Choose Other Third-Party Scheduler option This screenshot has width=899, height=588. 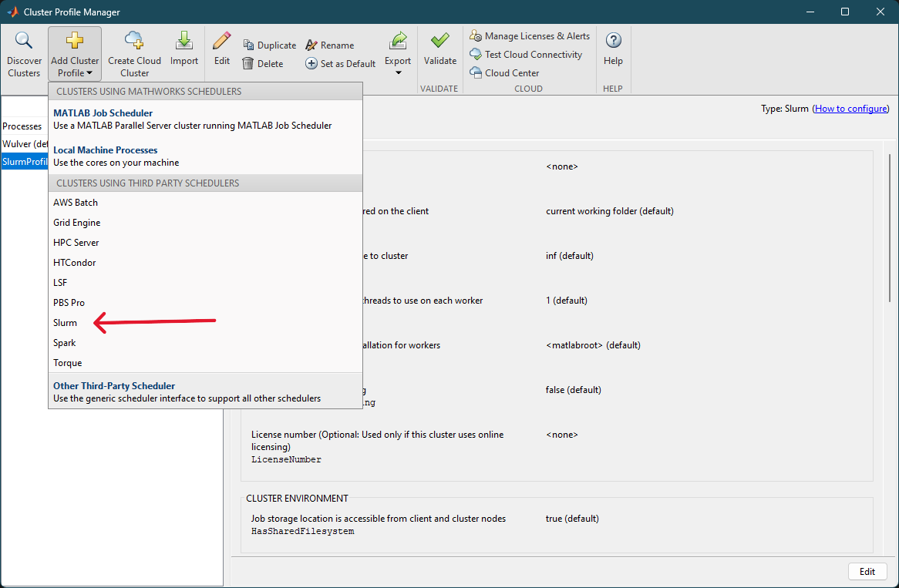[x=205, y=392]
